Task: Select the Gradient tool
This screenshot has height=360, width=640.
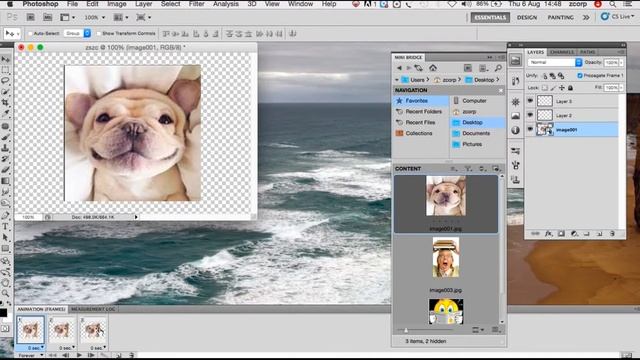Action: 5,181
